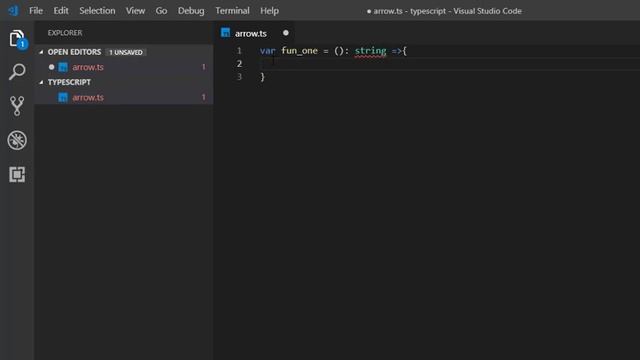The width and height of the screenshot is (640, 360).
Task: Click the underlined 'string' type in code
Action: tap(370, 51)
